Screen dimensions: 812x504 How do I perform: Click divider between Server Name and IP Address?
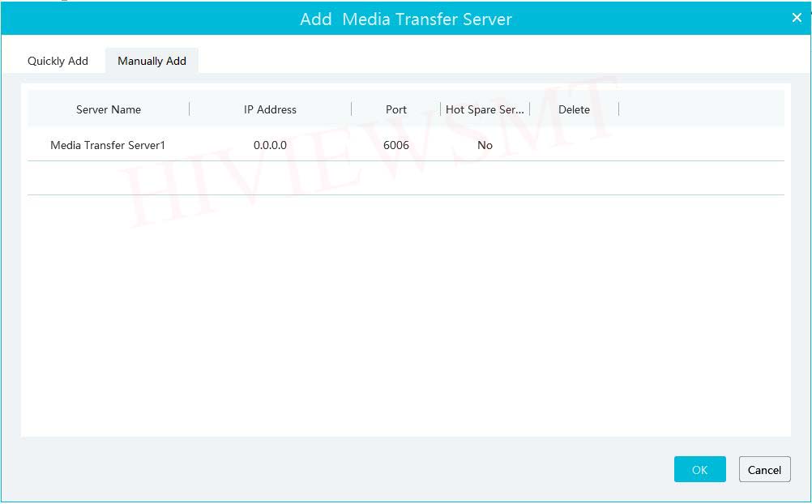point(190,109)
